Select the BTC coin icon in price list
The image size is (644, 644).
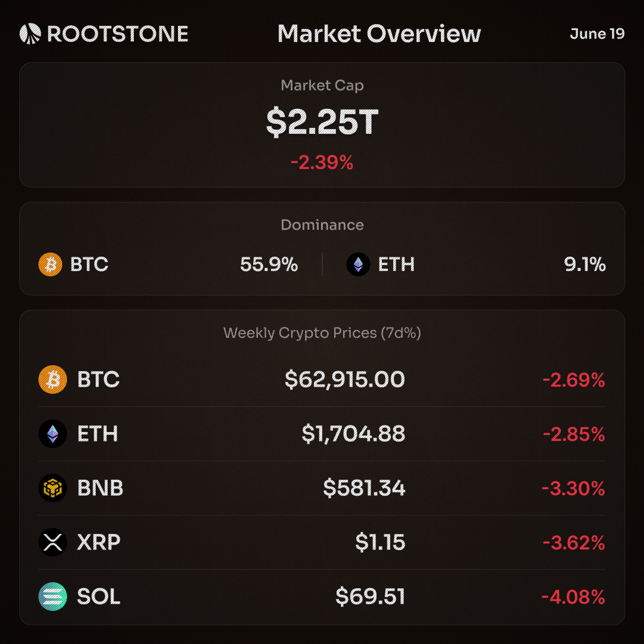[53, 379]
